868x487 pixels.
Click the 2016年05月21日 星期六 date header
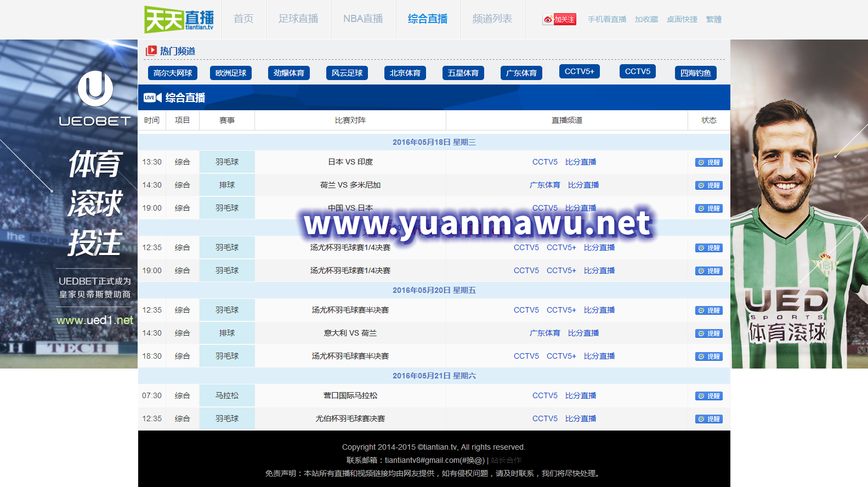(x=434, y=376)
